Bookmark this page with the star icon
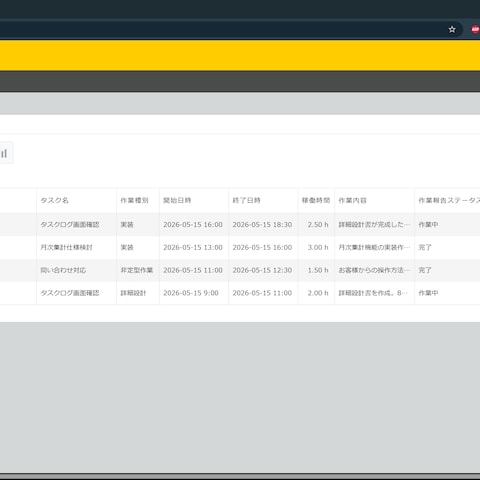 pyautogui.click(x=452, y=29)
